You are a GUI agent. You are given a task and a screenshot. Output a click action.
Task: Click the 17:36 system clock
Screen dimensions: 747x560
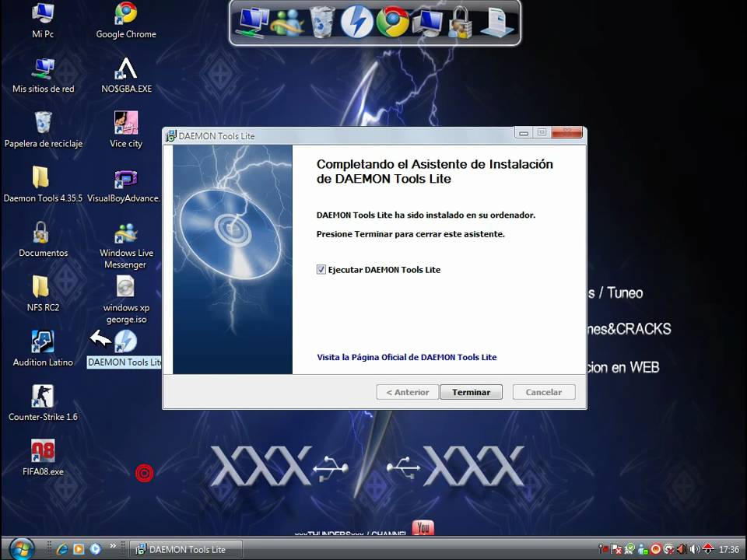point(728,550)
